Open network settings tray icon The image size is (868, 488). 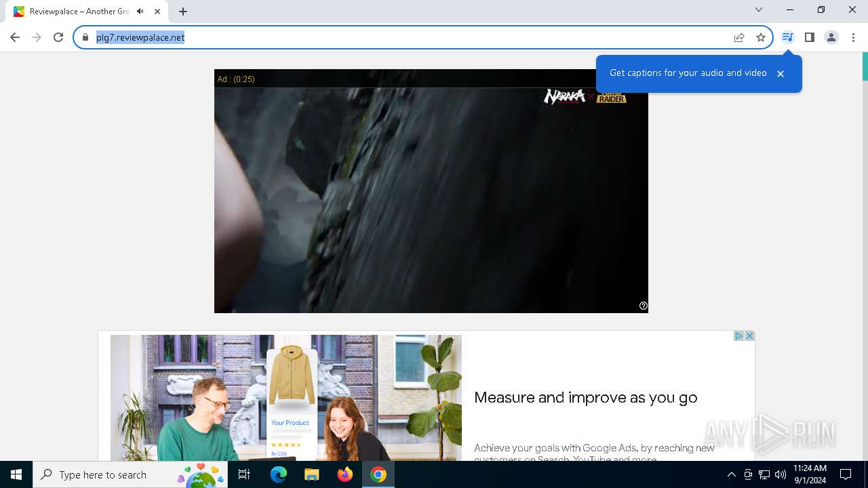point(764,474)
